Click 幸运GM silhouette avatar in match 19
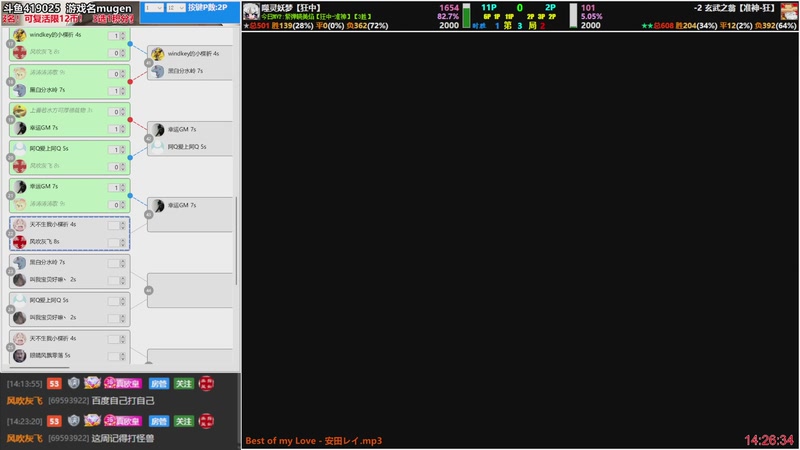This screenshot has height=450, width=800. point(19,128)
